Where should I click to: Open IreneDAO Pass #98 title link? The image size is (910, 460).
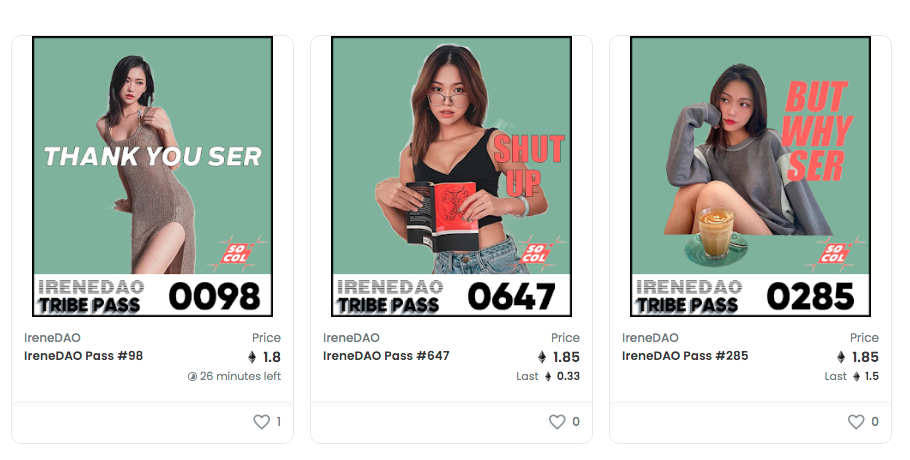point(84,356)
